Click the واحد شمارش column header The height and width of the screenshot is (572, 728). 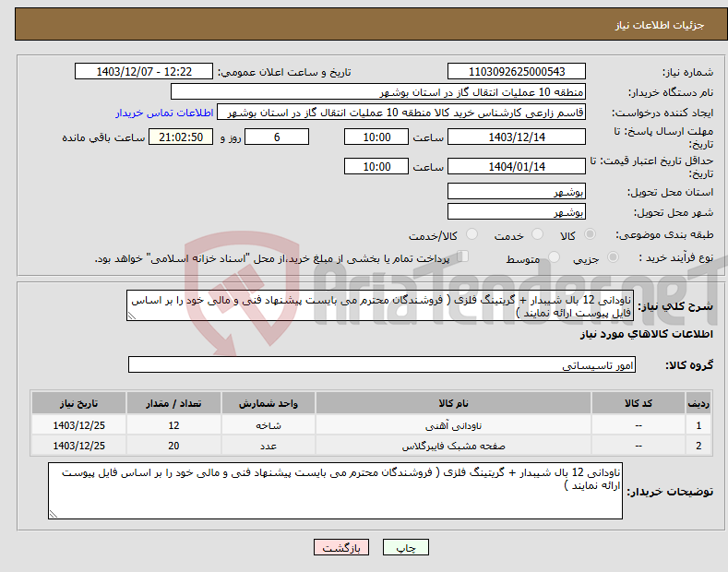click(x=269, y=403)
